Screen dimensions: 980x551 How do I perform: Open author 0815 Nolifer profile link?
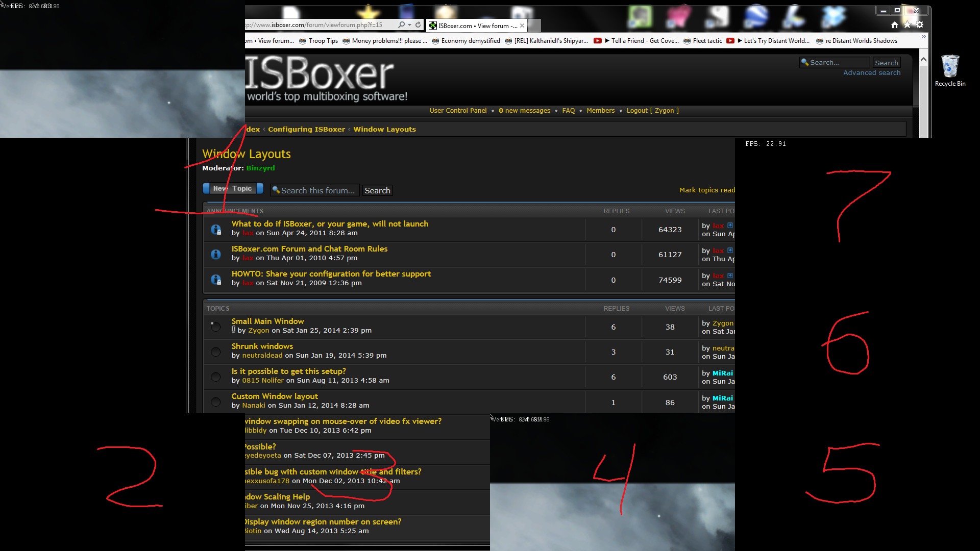click(x=263, y=381)
